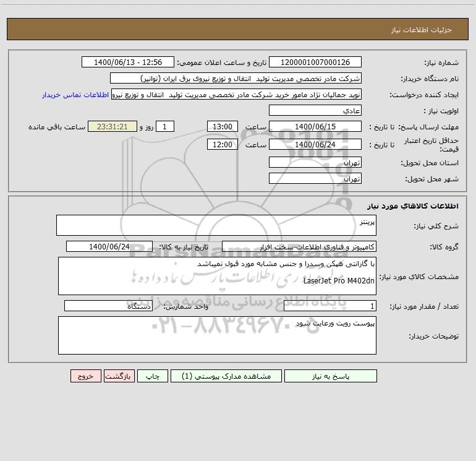Click the label شرح کلی نیاز
The height and width of the screenshot is (461, 476).
(x=436, y=226)
